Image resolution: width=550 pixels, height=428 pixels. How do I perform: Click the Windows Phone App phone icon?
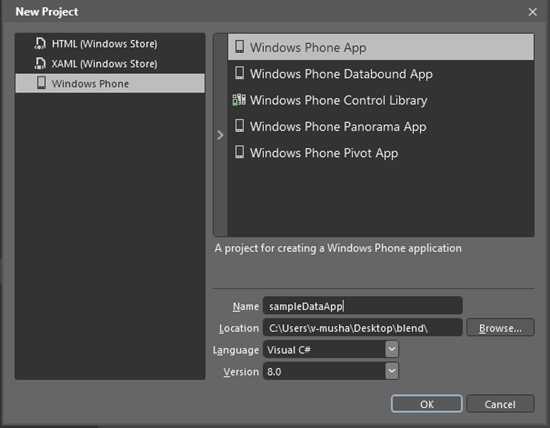[x=239, y=47]
